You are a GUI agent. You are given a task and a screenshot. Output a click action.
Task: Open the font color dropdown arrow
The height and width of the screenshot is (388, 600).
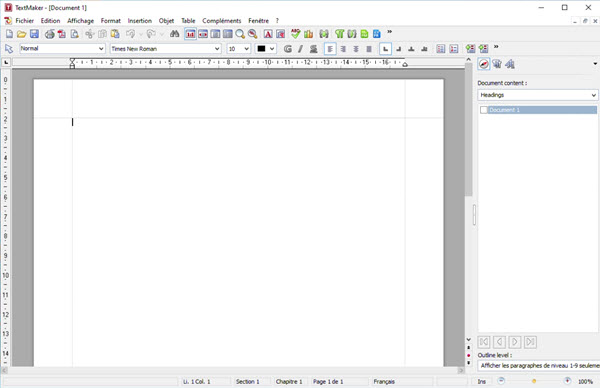[x=272, y=49]
